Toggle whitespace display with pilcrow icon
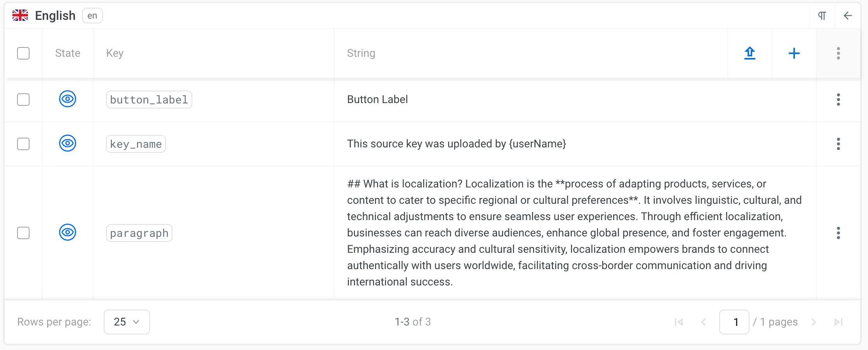 pyautogui.click(x=822, y=16)
